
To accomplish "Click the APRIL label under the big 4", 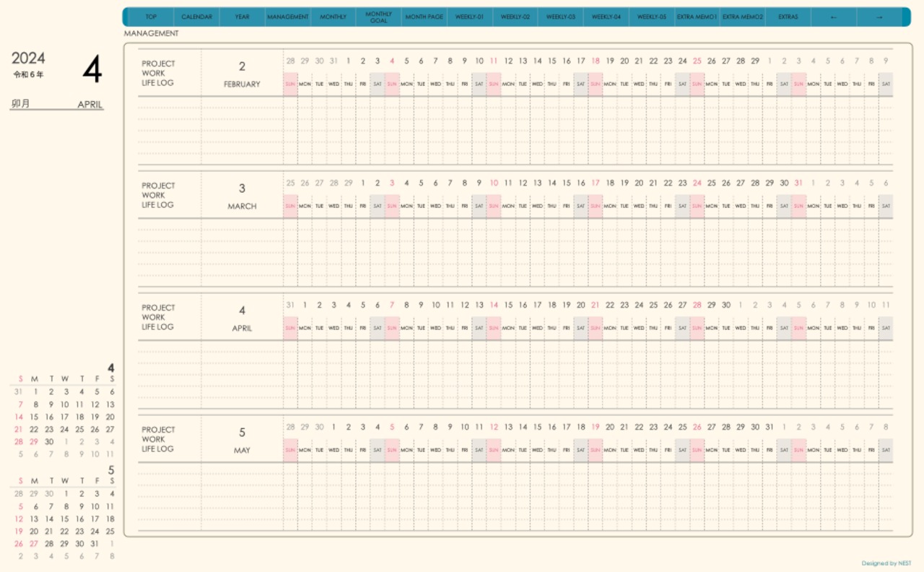I will coord(90,105).
